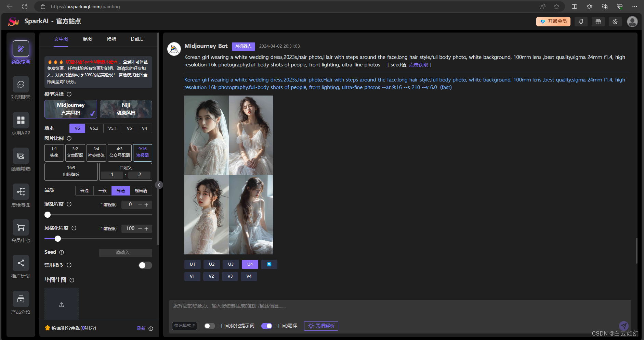Open the 对话聊天 chat sidebar icon
Viewport: 644px width, 340px height.
tap(21, 85)
